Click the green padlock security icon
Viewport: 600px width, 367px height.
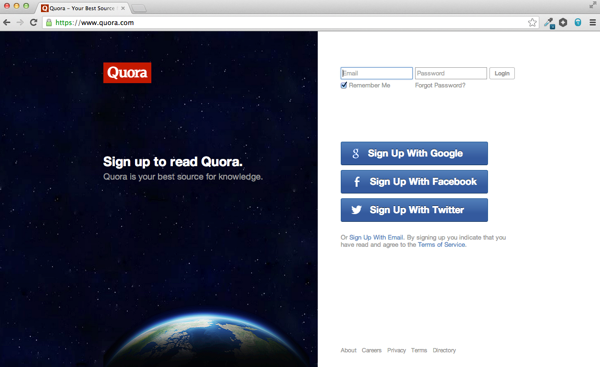tap(49, 23)
